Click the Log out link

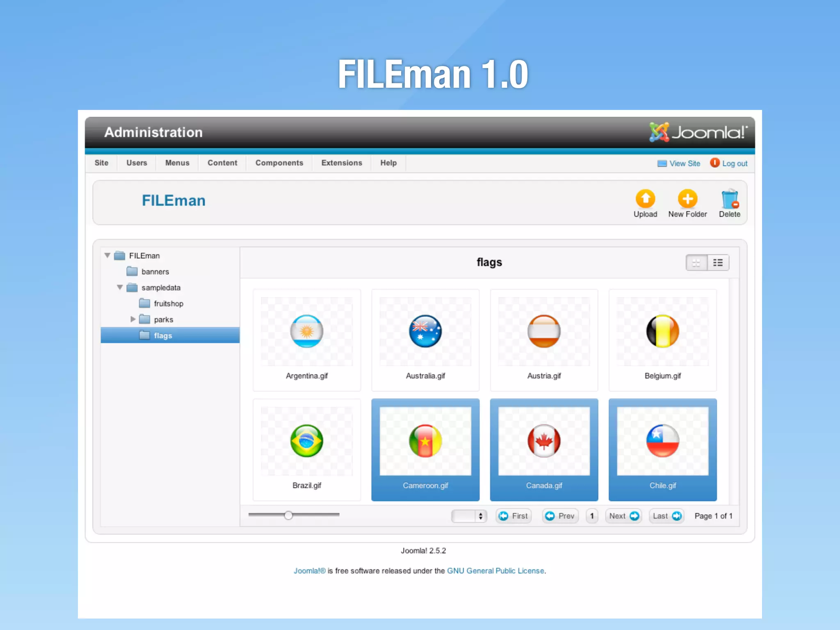pos(735,163)
